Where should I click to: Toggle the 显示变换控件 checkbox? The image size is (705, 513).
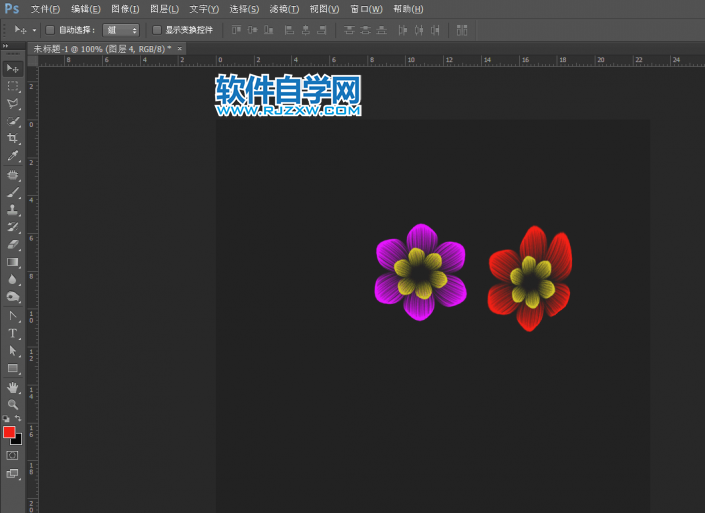[156, 30]
